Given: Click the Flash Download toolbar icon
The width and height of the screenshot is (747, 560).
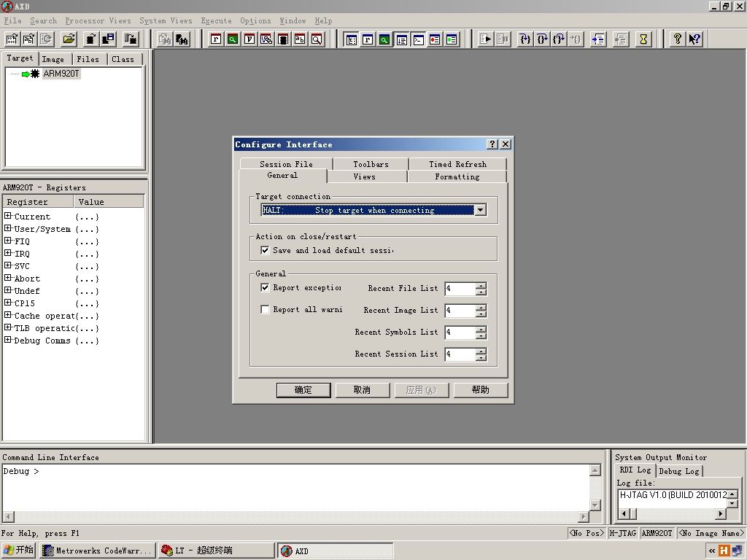Looking at the screenshot, I should (x=131, y=39).
